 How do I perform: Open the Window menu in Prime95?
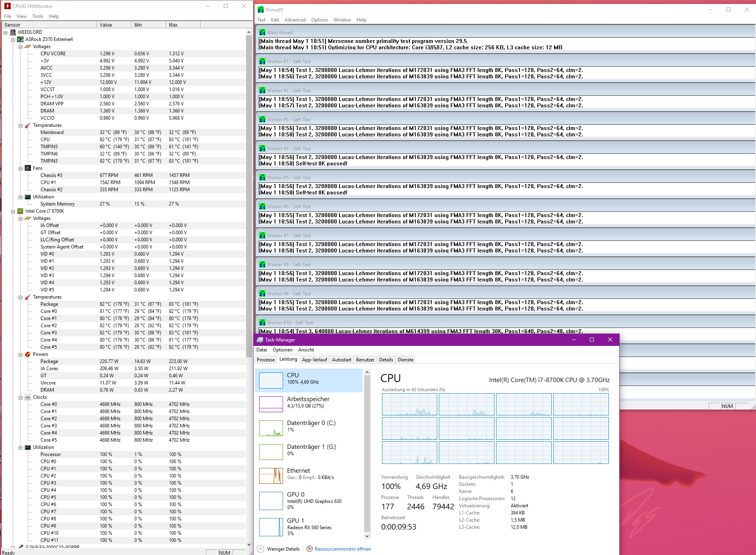point(342,20)
